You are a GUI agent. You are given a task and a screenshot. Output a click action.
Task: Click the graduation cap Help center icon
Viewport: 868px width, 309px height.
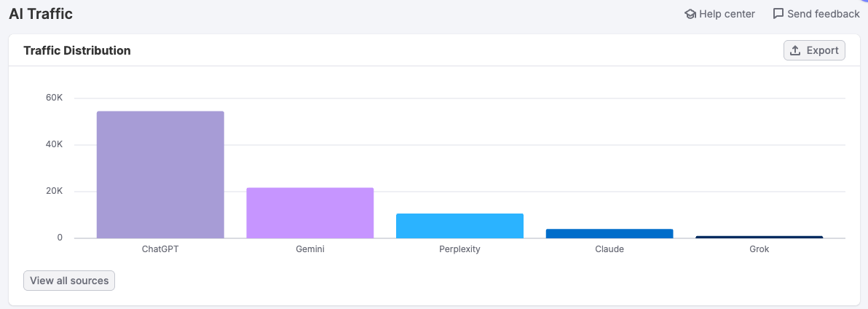click(690, 14)
